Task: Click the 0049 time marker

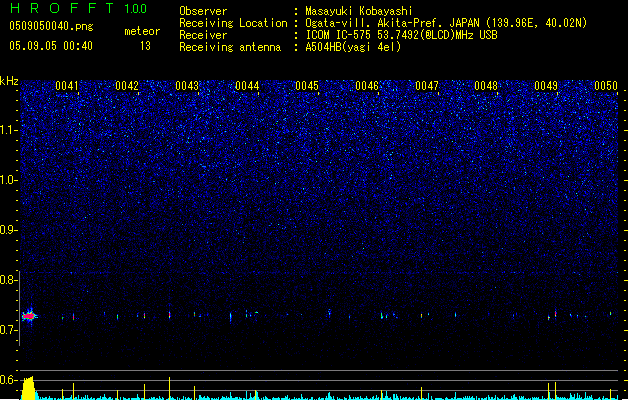Action: point(546,86)
